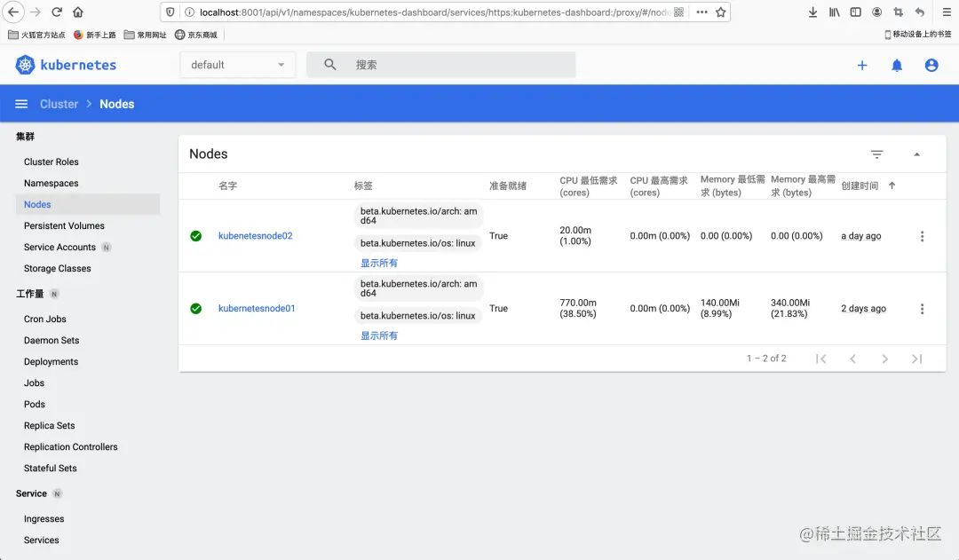Image resolution: width=959 pixels, height=560 pixels.
Task: Show all labels for kubenetesnode02
Action: (x=378, y=263)
